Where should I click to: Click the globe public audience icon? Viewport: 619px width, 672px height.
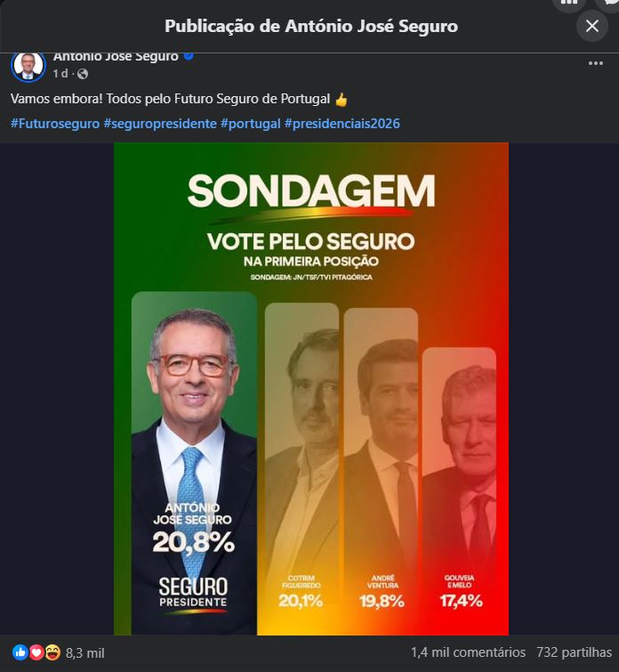click(x=83, y=74)
